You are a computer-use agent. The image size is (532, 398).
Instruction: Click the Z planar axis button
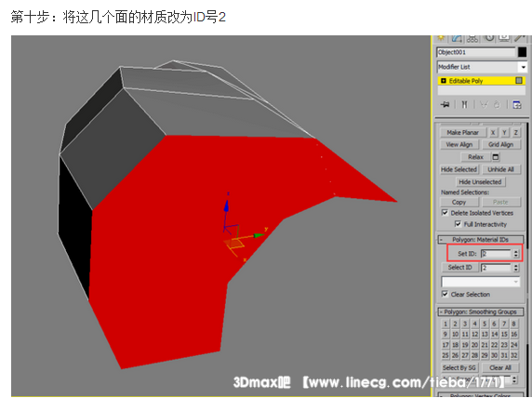pos(516,132)
